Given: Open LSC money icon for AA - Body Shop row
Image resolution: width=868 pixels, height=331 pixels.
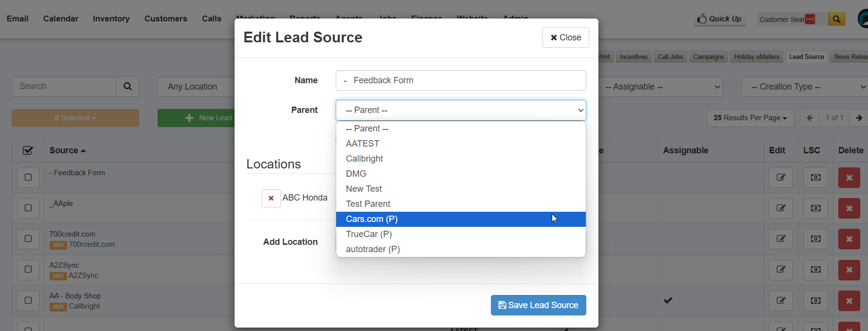Looking at the screenshot, I should coord(815,301).
